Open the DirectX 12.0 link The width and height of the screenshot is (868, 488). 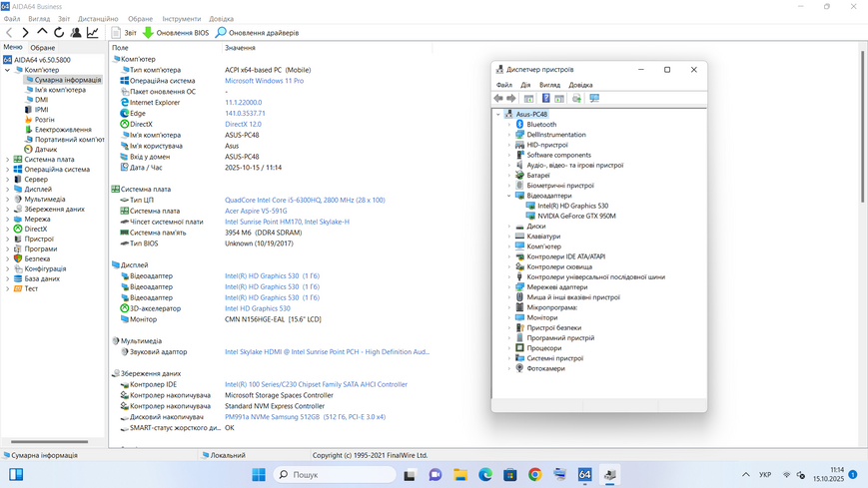(x=243, y=124)
